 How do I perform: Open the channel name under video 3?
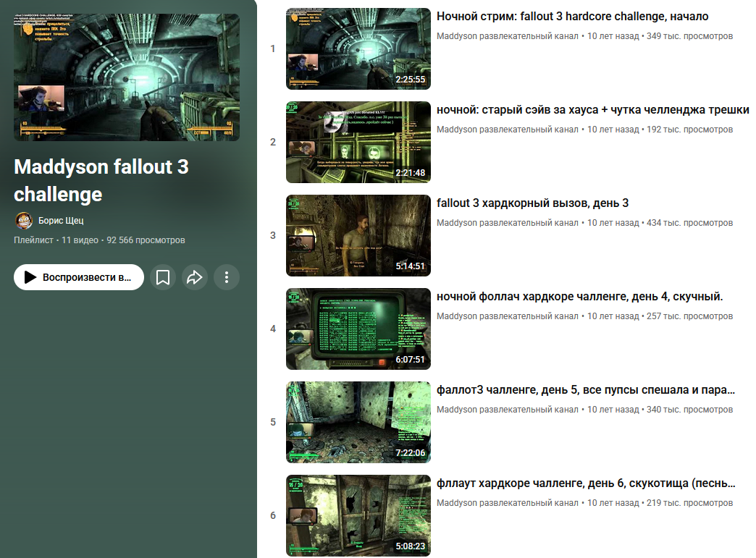(x=507, y=223)
